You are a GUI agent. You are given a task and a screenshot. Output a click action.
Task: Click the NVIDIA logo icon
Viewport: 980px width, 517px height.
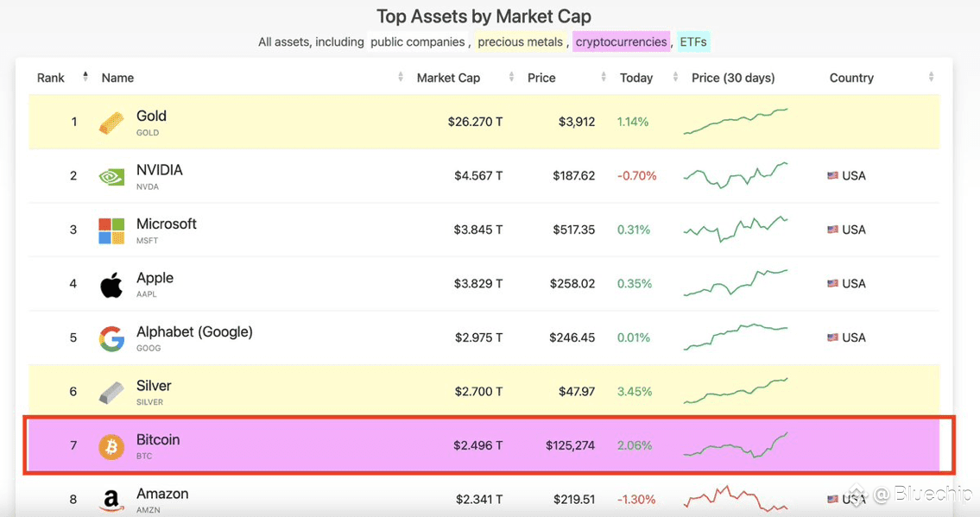point(111,177)
